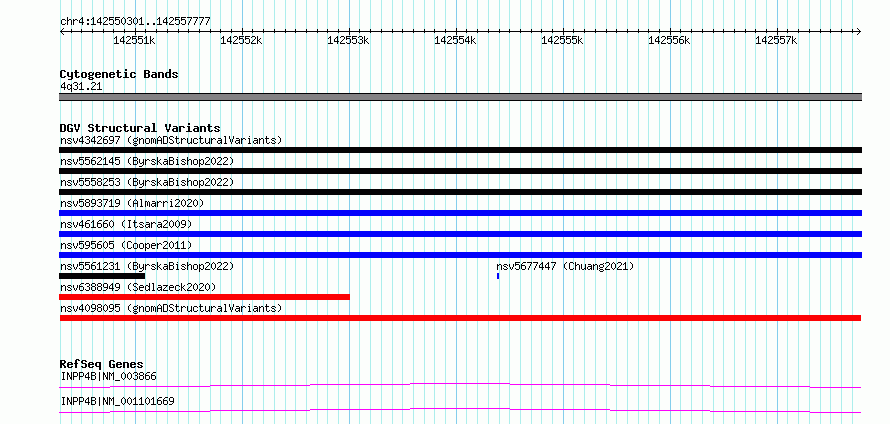Click the blue bar under nsv461660
This screenshot has width=890, height=424.
tap(460, 234)
